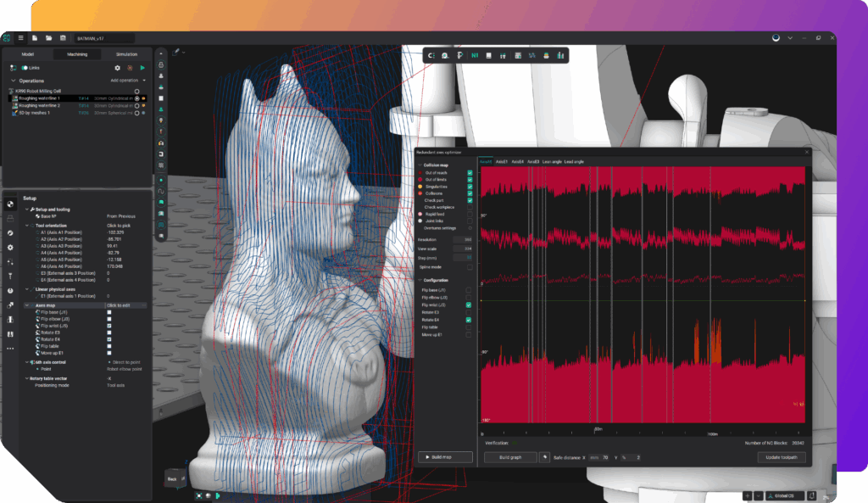Click the tag icon beside Build graph
Viewport: 868px width, 503px height.
coord(545,457)
